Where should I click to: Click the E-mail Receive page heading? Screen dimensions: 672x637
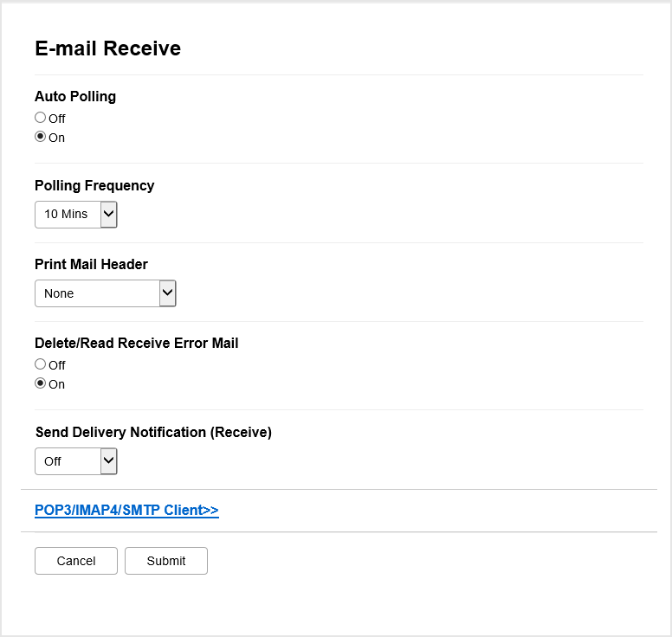[107, 48]
